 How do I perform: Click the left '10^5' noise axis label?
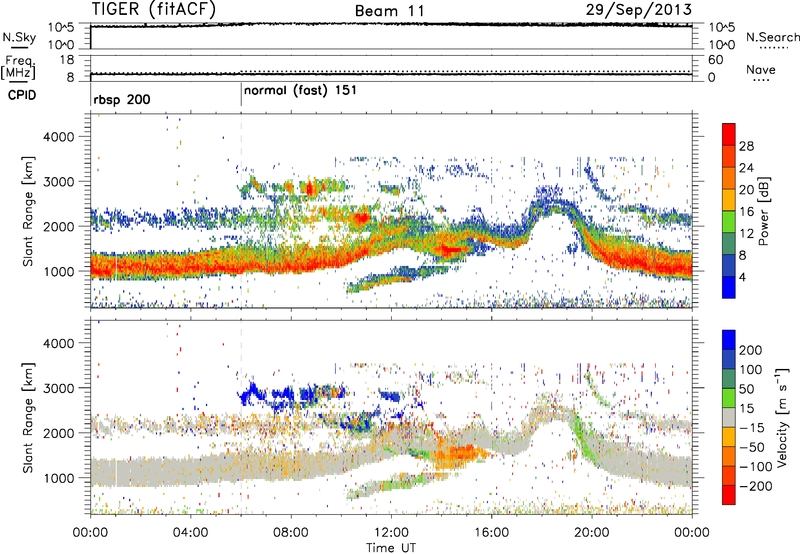pyautogui.click(x=61, y=27)
